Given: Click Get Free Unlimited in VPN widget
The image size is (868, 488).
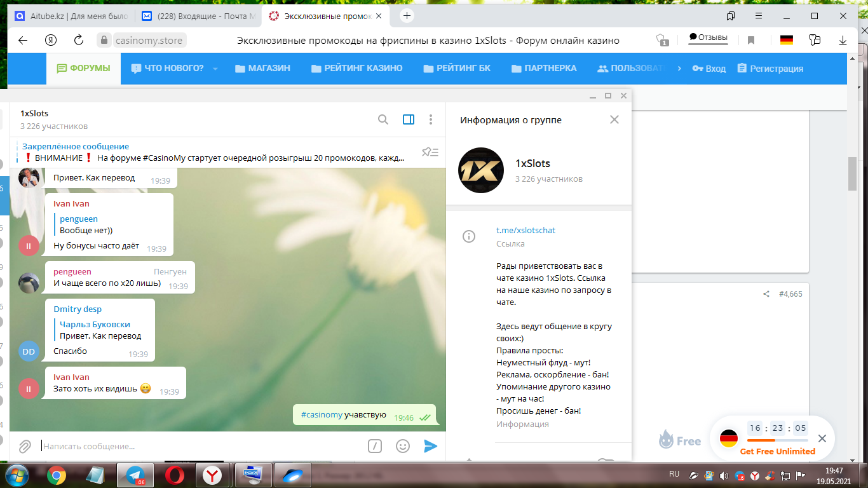Looking at the screenshot, I should [x=778, y=452].
